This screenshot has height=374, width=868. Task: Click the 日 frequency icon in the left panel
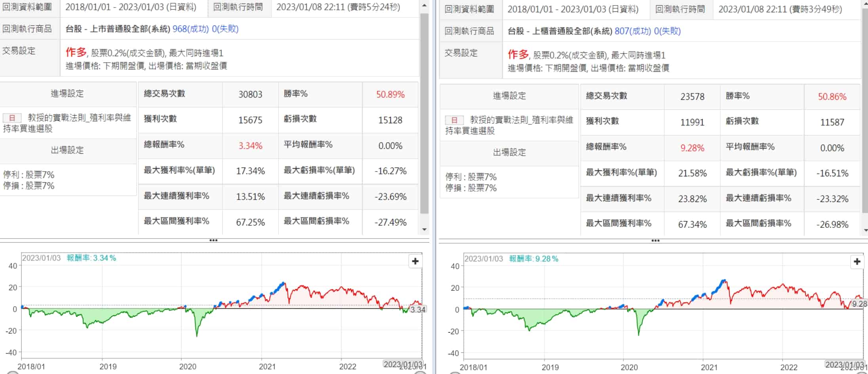tap(12, 118)
